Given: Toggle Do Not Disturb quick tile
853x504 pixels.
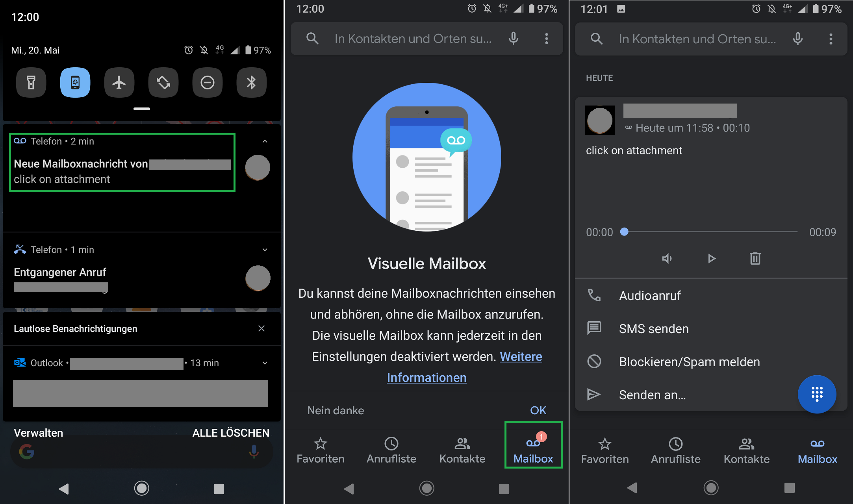Looking at the screenshot, I should click(x=207, y=83).
